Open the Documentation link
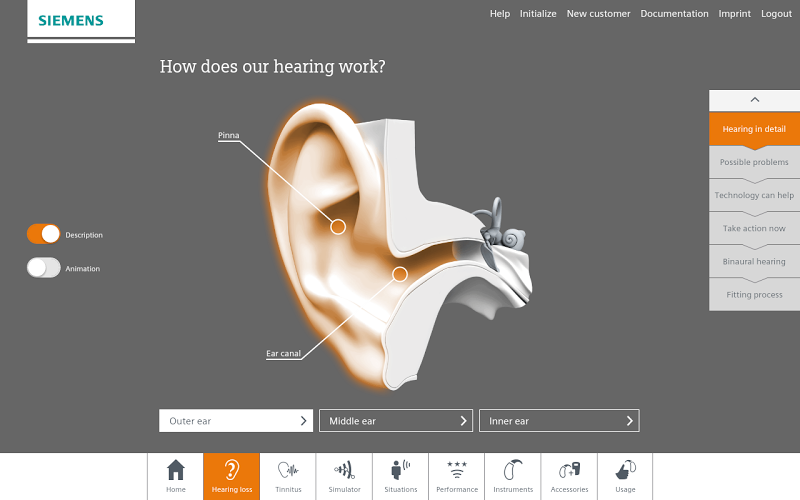The image size is (800, 500). (x=674, y=14)
